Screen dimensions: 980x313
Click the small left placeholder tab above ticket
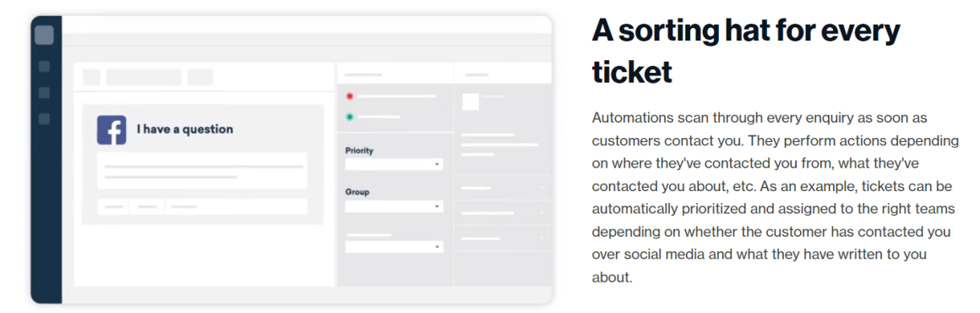click(91, 77)
